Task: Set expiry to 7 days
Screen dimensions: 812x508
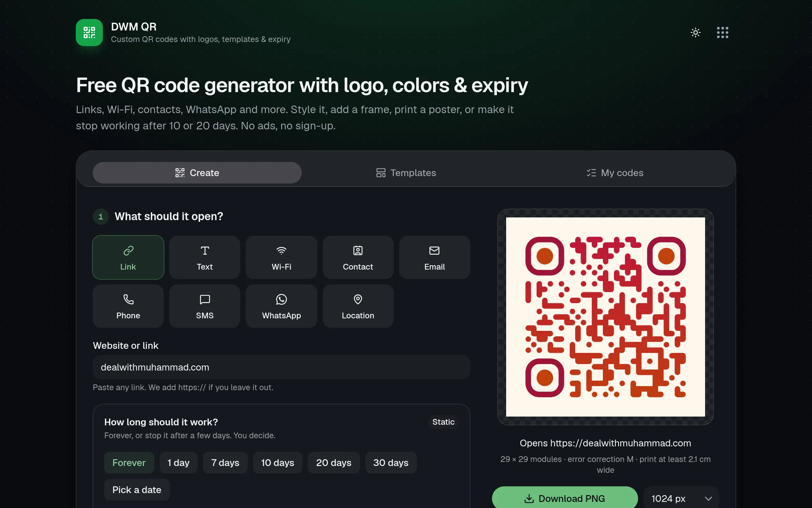Action: (x=225, y=463)
